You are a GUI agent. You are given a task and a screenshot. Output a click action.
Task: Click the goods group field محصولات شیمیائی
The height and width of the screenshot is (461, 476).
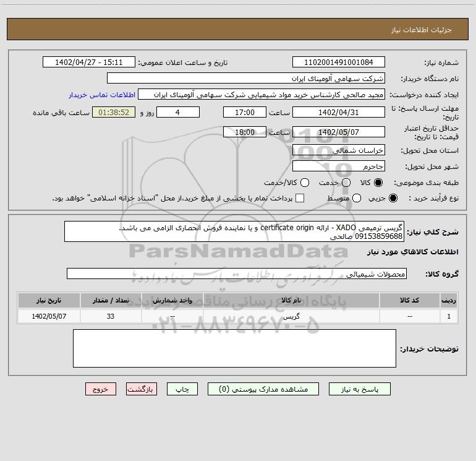pos(237,274)
